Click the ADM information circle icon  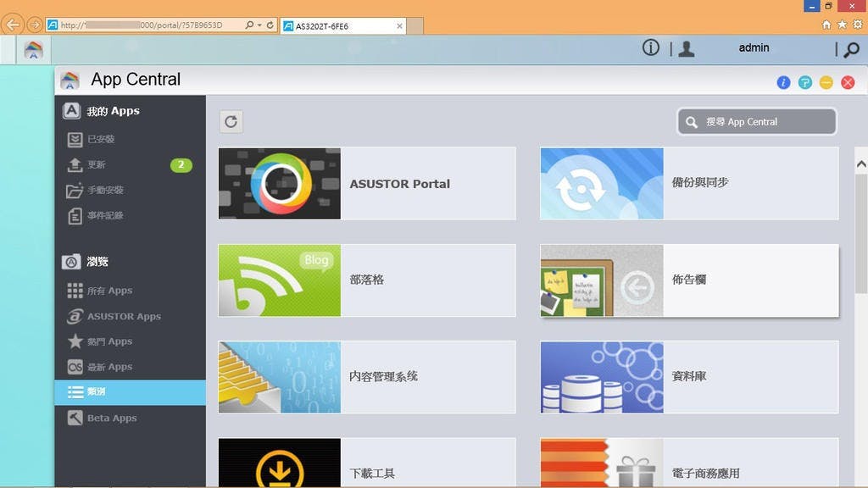click(x=650, y=47)
